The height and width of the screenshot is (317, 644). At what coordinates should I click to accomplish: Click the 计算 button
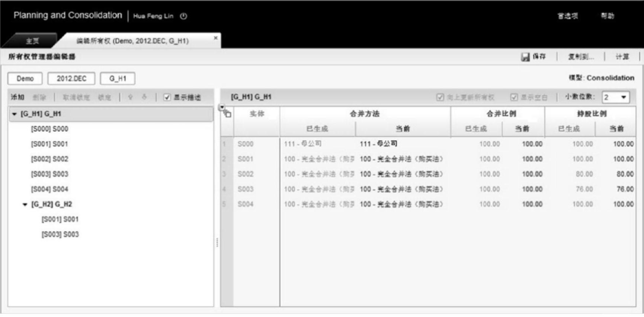click(x=622, y=57)
